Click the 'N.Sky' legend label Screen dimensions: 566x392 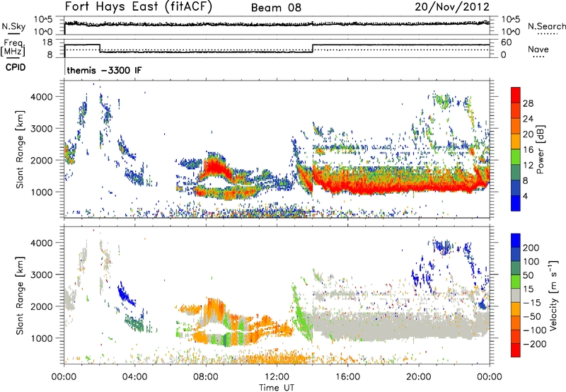click(13, 26)
